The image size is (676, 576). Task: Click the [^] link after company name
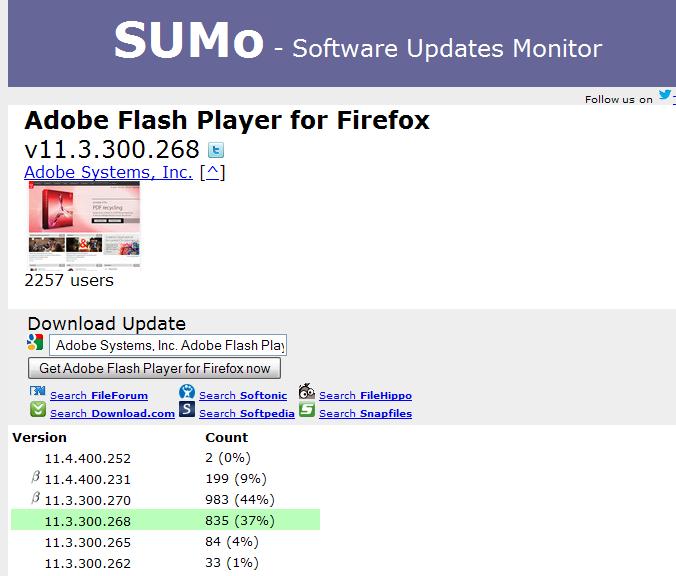(x=212, y=172)
